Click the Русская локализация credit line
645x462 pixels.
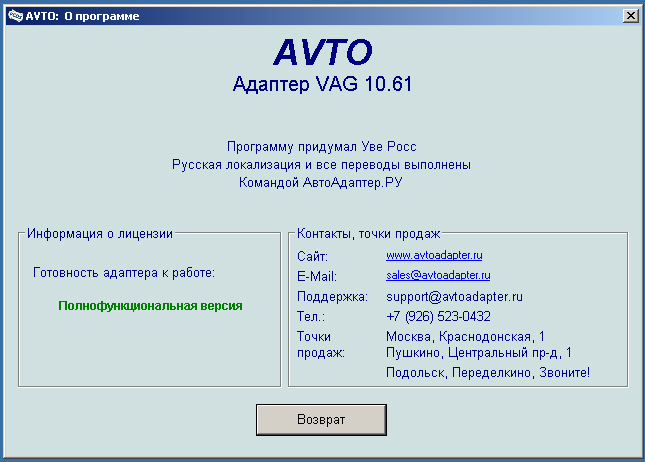(321, 165)
